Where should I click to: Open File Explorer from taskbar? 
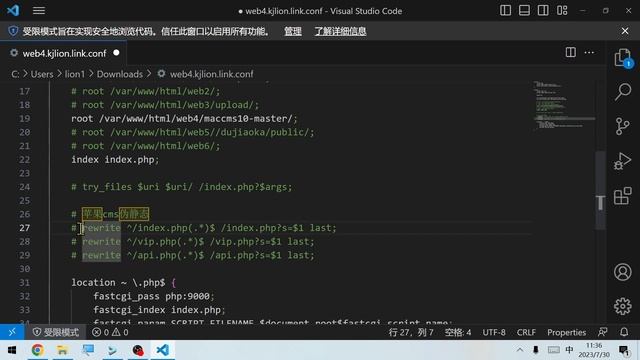tap(62, 350)
